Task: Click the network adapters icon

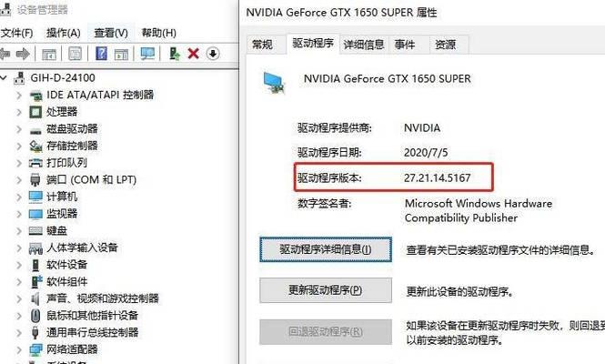Action: click(x=35, y=349)
